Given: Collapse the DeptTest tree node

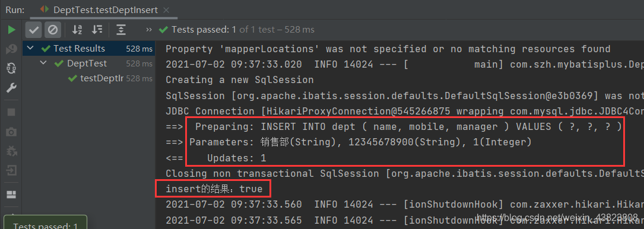Looking at the screenshot, I should [x=43, y=63].
